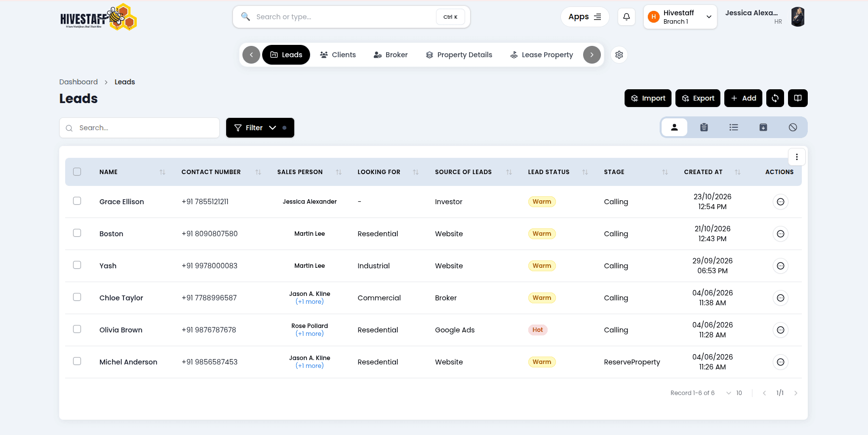Open actions menu for Grace Ellison
This screenshot has width=868, height=435.
[x=781, y=202]
